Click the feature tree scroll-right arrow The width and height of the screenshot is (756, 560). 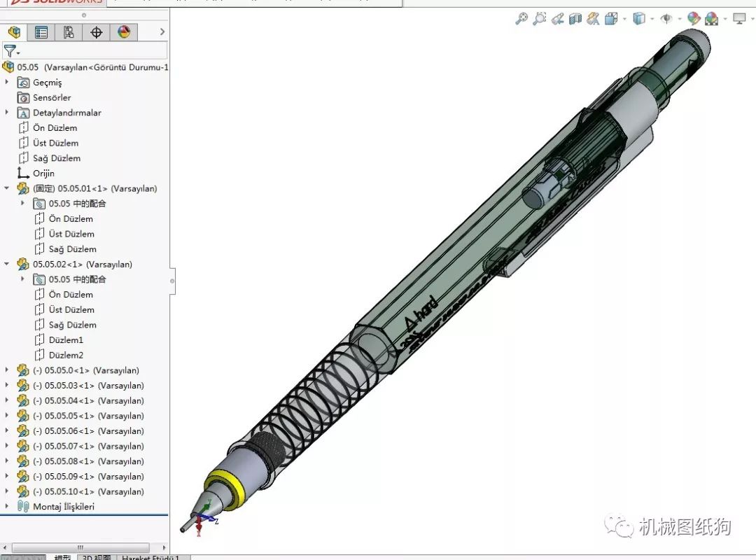tap(164, 547)
